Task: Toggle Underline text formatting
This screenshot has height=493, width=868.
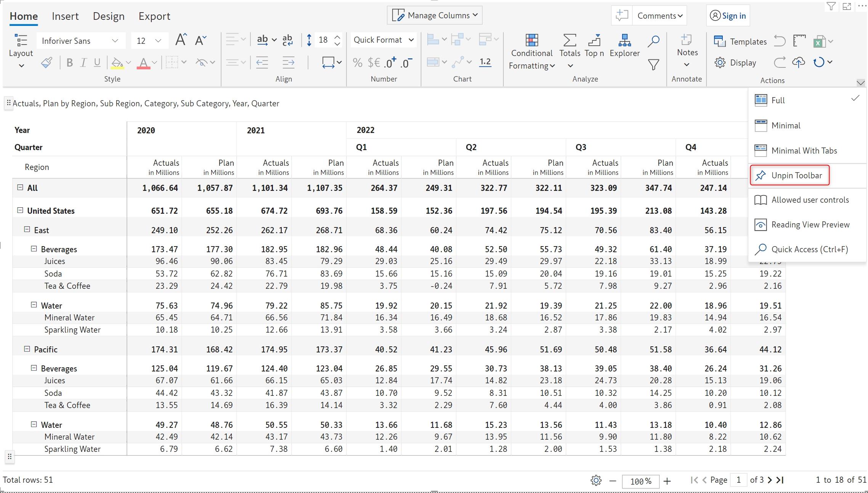Action: 97,62
